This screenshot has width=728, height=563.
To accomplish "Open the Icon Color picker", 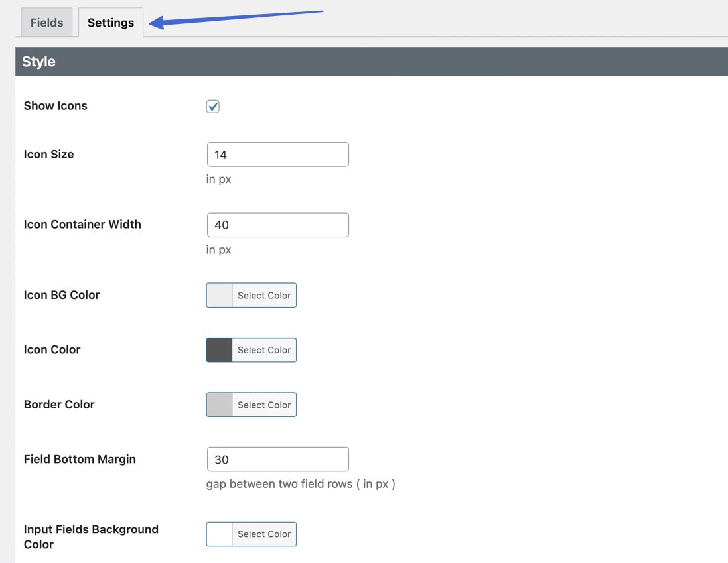I will (x=263, y=350).
